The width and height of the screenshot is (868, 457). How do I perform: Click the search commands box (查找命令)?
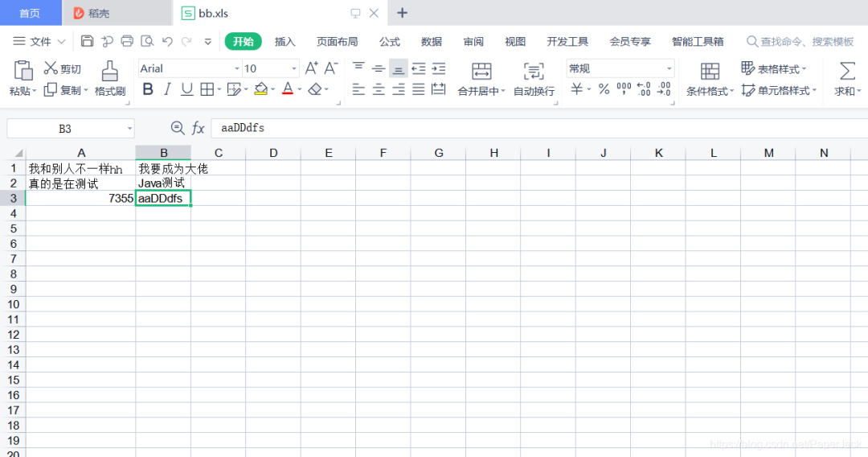click(x=800, y=42)
